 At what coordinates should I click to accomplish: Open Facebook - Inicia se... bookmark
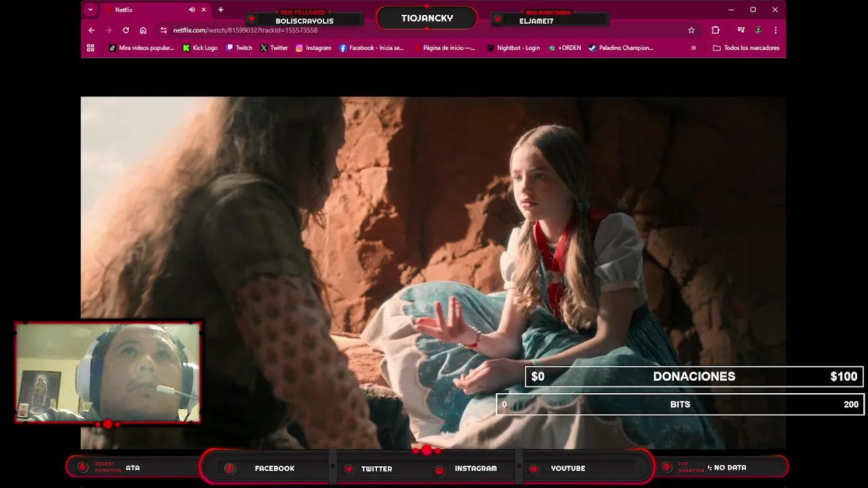click(372, 48)
